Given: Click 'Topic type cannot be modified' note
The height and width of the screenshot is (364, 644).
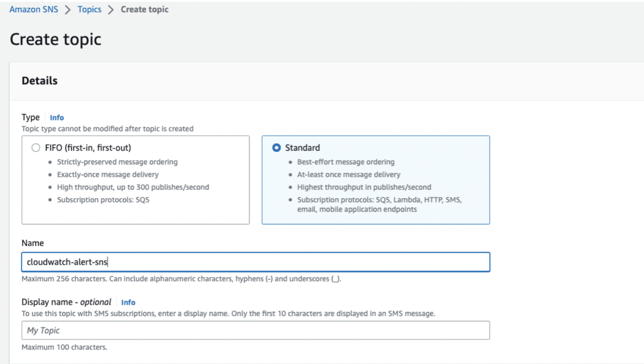Looking at the screenshot, I should coord(108,128).
